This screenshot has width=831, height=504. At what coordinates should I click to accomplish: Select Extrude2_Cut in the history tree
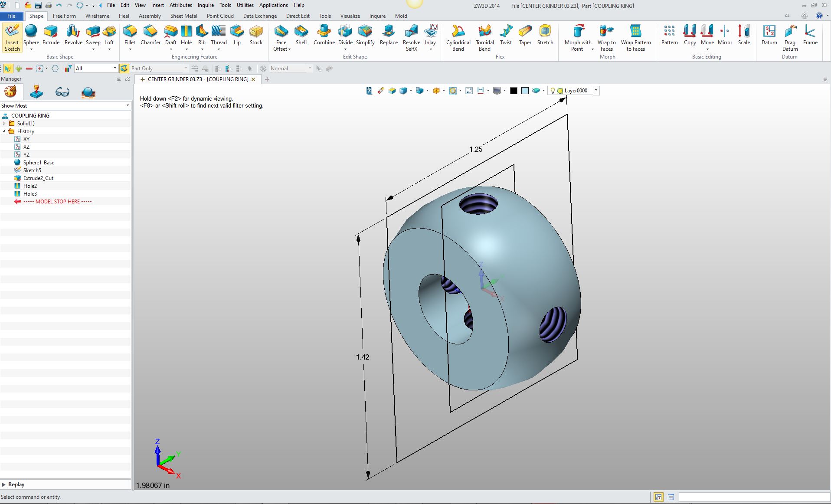click(38, 178)
